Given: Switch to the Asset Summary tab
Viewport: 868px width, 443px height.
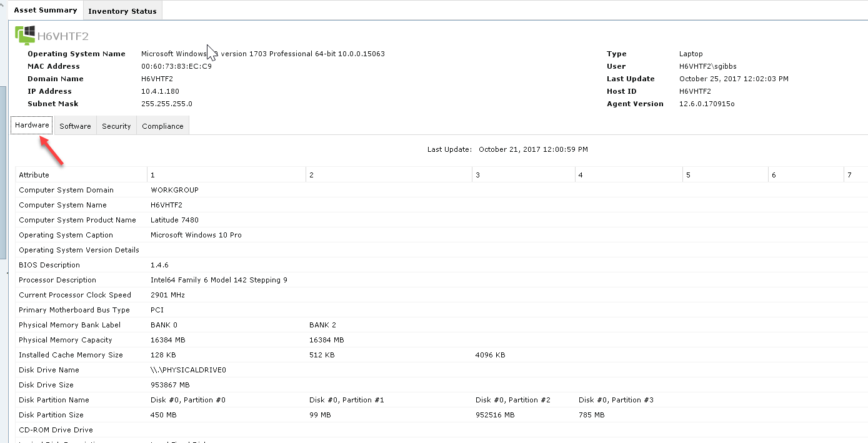Looking at the screenshot, I should pyautogui.click(x=46, y=10).
